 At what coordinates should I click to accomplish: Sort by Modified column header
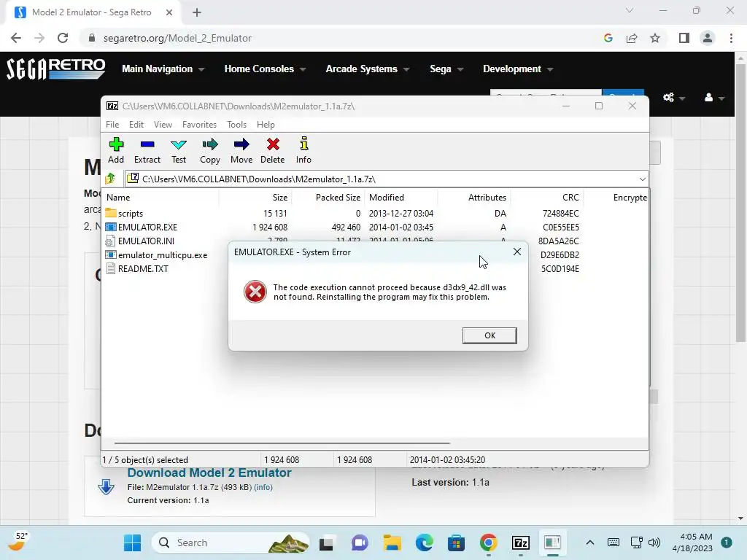pyautogui.click(x=401, y=197)
